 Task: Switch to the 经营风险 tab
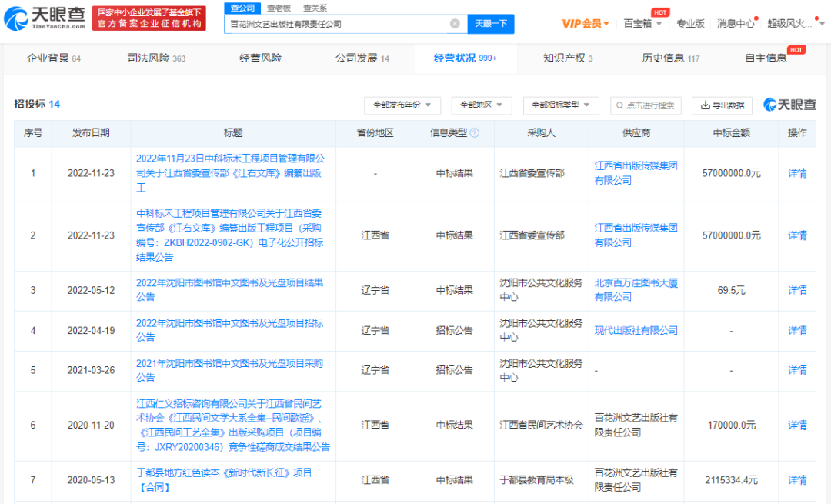[260, 58]
